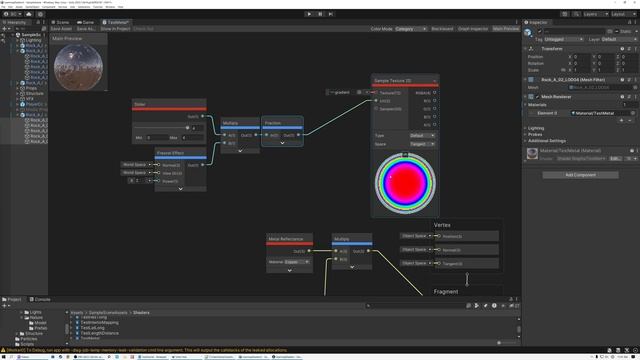
Task: Expand the Lighting section in Mesh Renderer
Action: tap(536, 128)
